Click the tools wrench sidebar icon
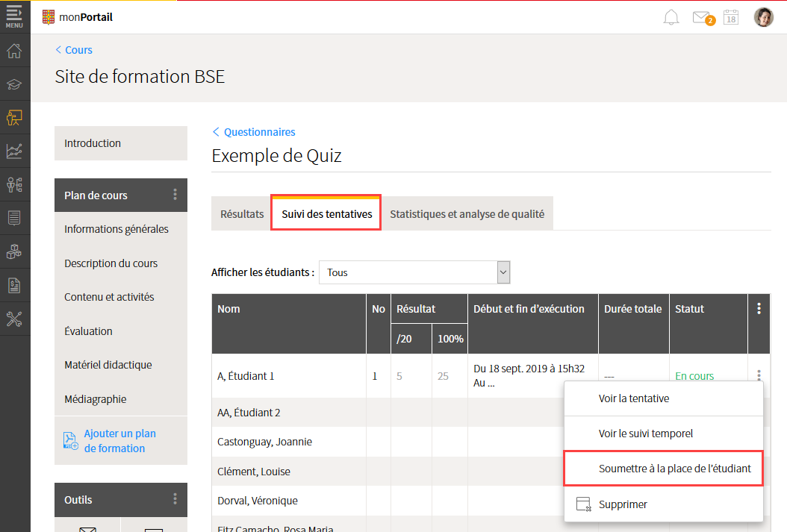This screenshot has width=787, height=532. point(14,319)
